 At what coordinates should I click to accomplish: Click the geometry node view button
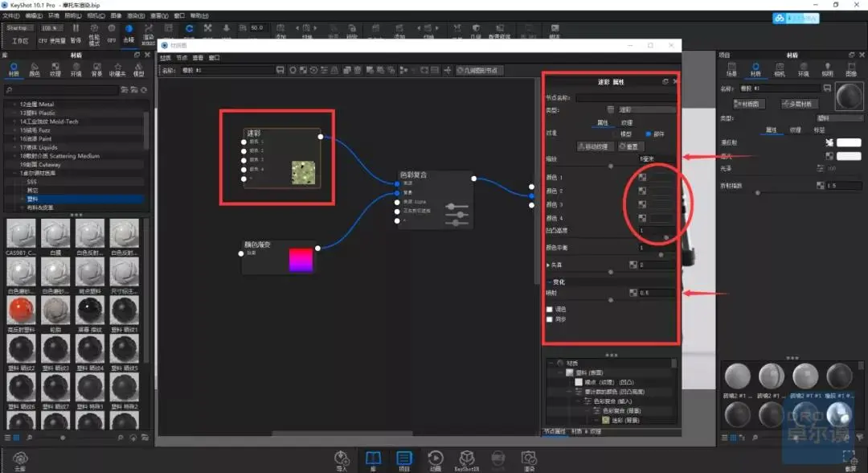(477, 70)
